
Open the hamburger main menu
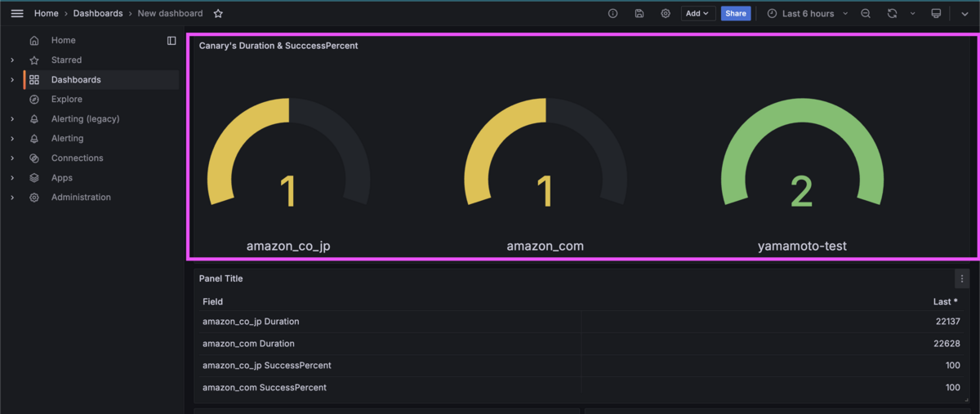[x=17, y=14]
